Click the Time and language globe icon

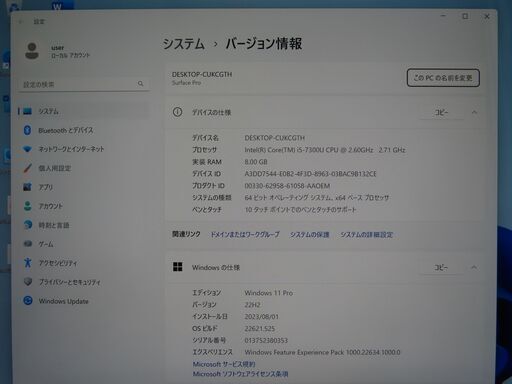(x=28, y=225)
